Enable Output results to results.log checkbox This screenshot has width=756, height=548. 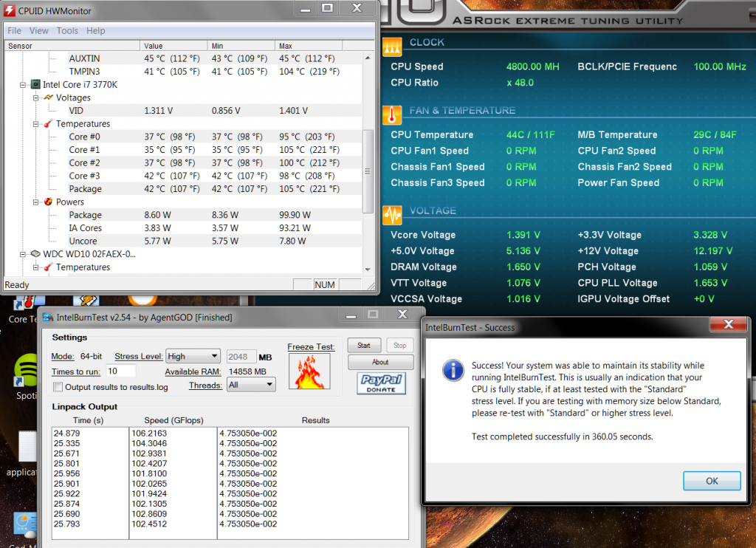point(58,387)
